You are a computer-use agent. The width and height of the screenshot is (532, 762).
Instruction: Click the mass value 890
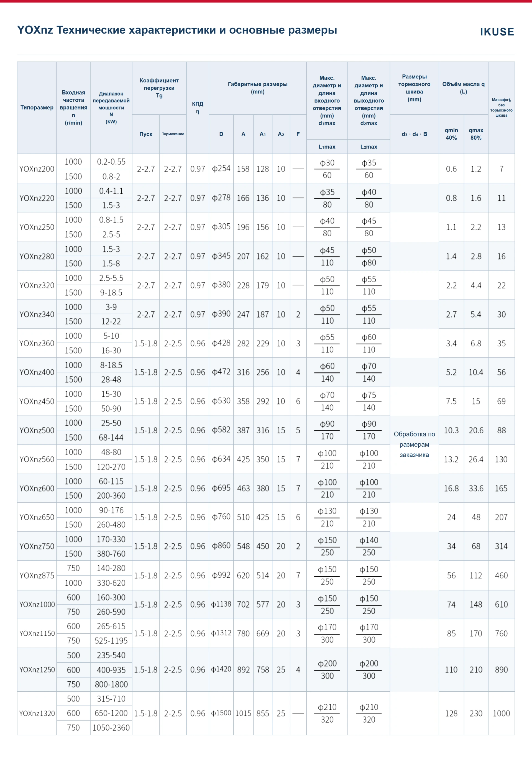[501, 669]
